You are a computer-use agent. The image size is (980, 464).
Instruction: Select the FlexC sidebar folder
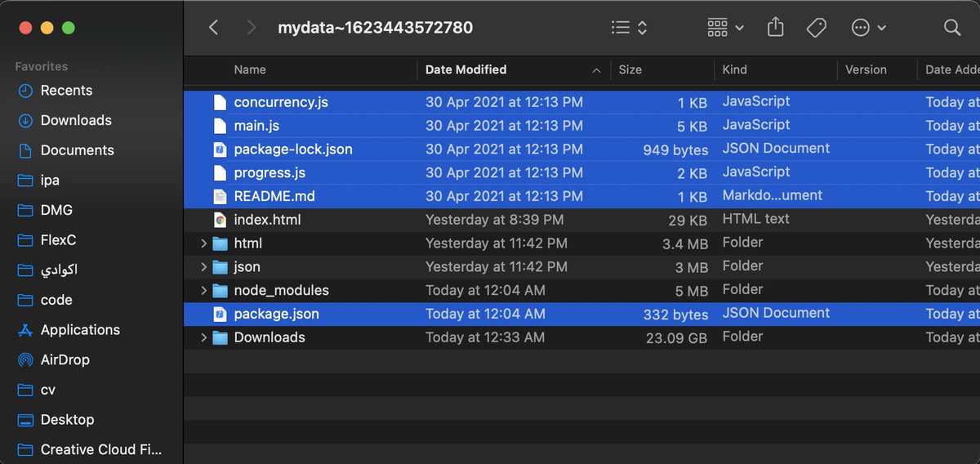pyautogui.click(x=48, y=240)
